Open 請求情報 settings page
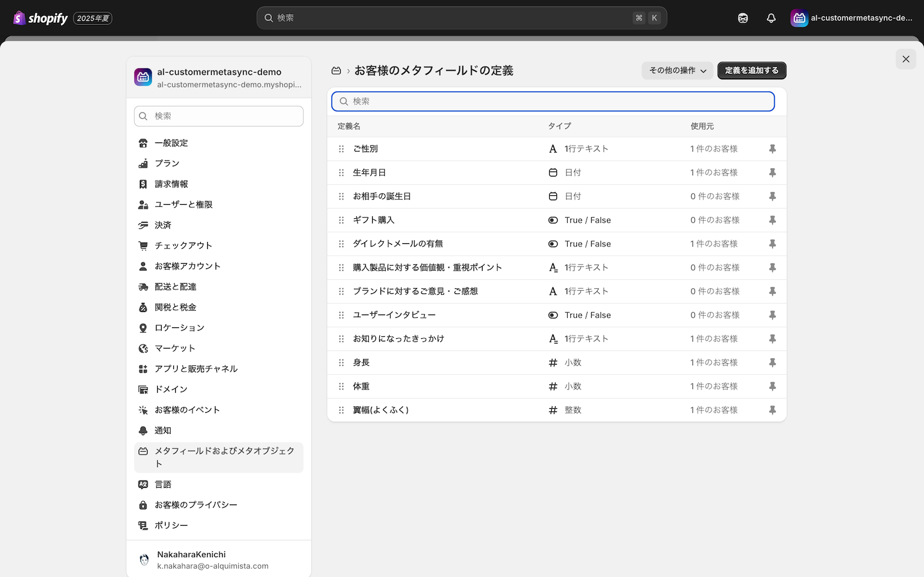 click(x=219, y=184)
